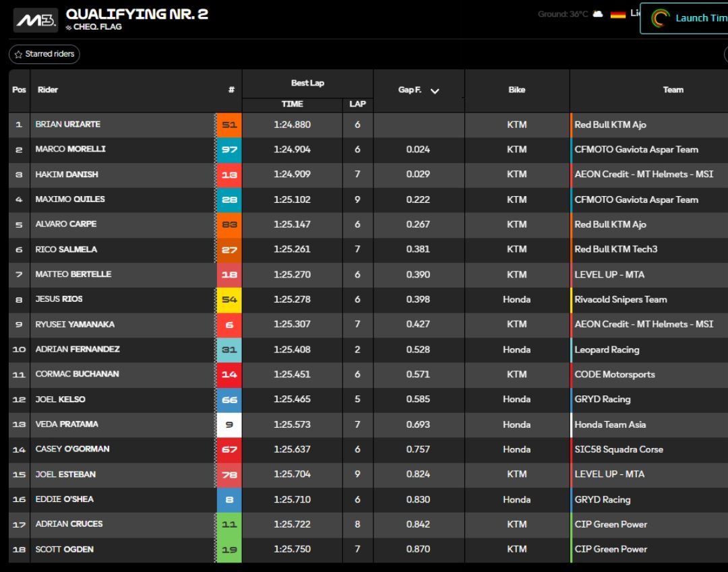Select rider CORMAC BUCHANAN
This screenshot has height=572, width=728.
tap(77, 374)
